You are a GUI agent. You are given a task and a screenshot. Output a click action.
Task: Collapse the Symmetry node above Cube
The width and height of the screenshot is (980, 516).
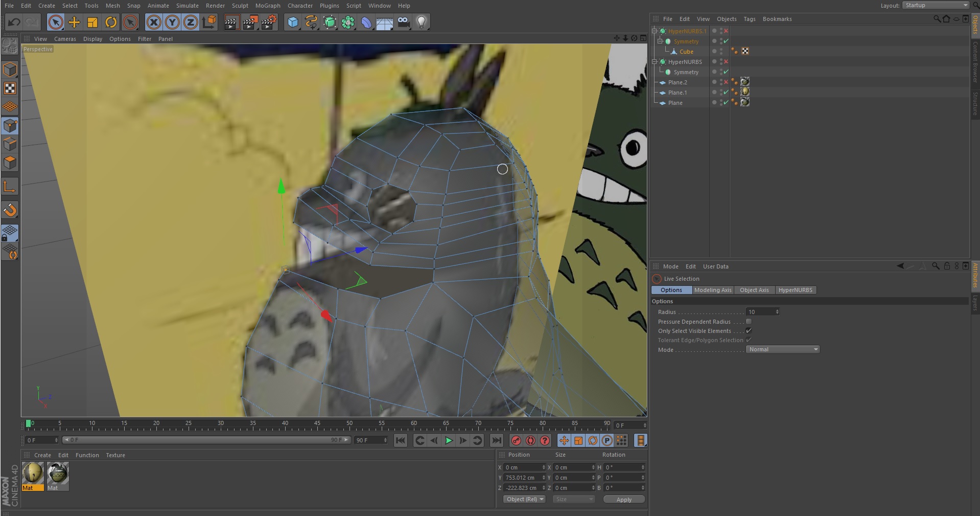(x=660, y=41)
